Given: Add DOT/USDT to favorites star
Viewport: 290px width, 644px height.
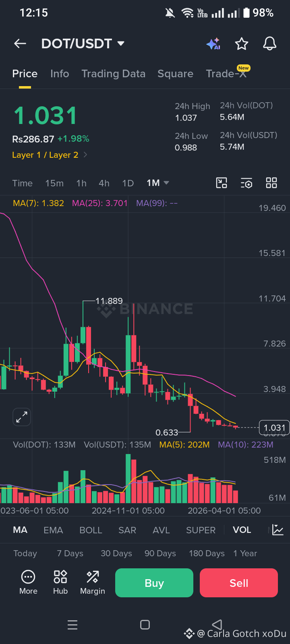Looking at the screenshot, I should click(x=242, y=43).
